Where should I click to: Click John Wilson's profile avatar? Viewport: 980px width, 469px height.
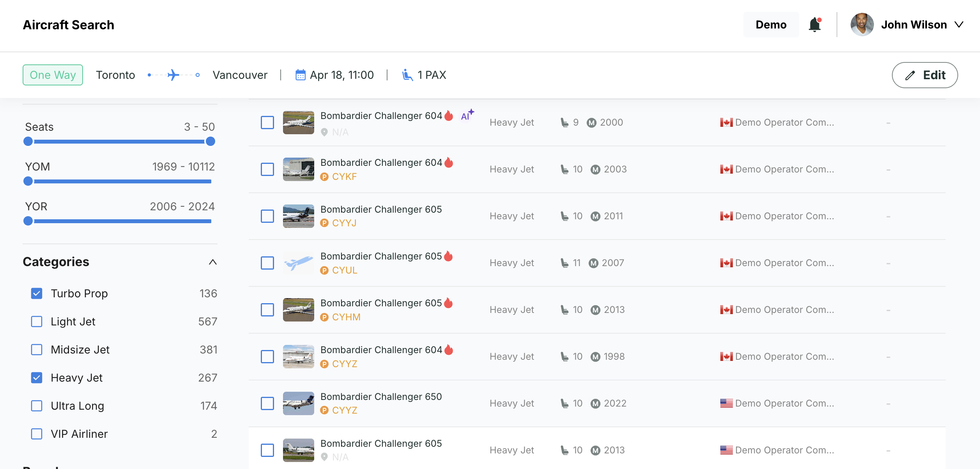click(x=862, y=25)
